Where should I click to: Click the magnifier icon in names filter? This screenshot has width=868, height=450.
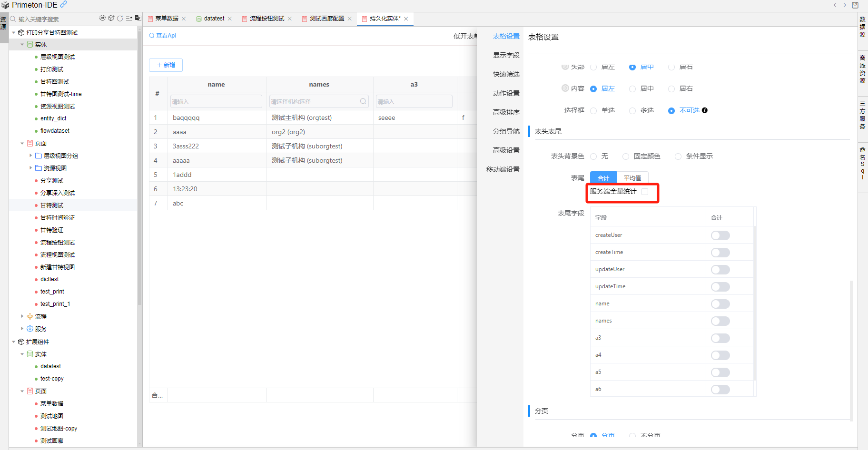(363, 101)
